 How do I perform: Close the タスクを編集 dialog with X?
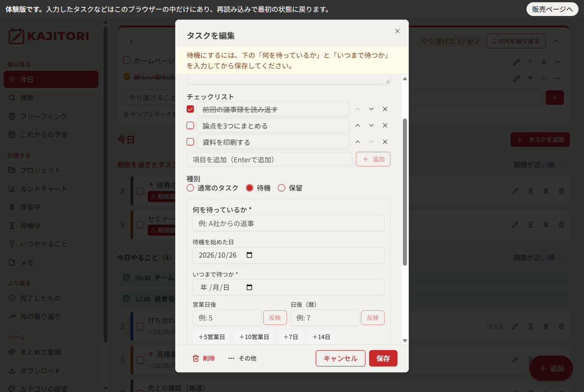tap(397, 31)
